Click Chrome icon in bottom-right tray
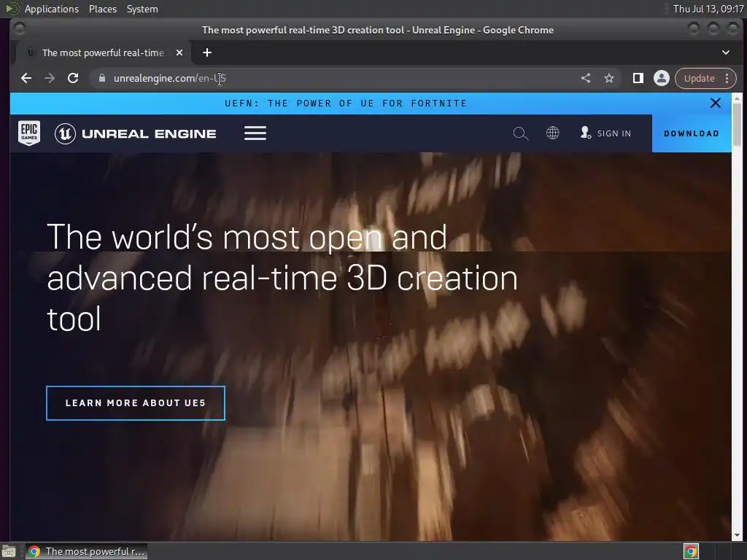 (691, 551)
